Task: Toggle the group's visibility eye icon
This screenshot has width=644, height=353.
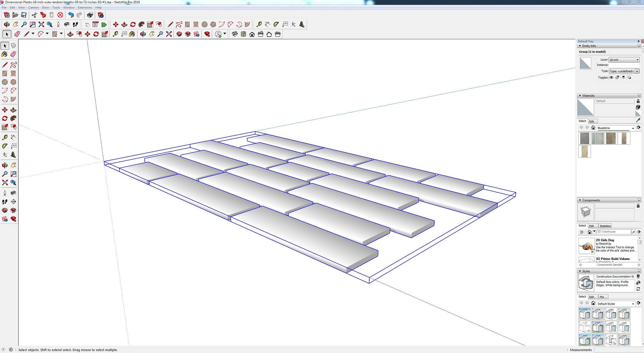Action: (x=611, y=78)
